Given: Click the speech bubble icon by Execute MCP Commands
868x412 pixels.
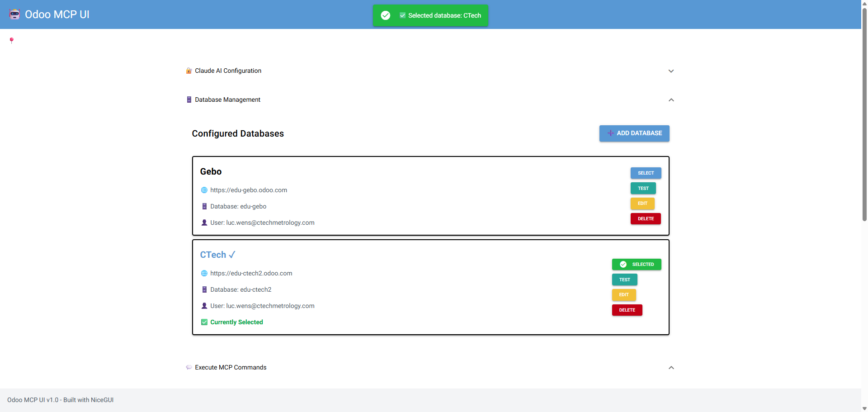Looking at the screenshot, I should pyautogui.click(x=189, y=368).
